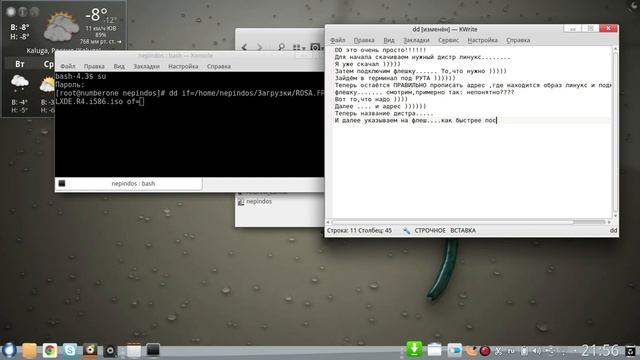Image resolution: width=640 pixels, height=360 pixels.
Task: Toggle the 'ru' keyboard layout indicator
Action: click(x=511, y=351)
